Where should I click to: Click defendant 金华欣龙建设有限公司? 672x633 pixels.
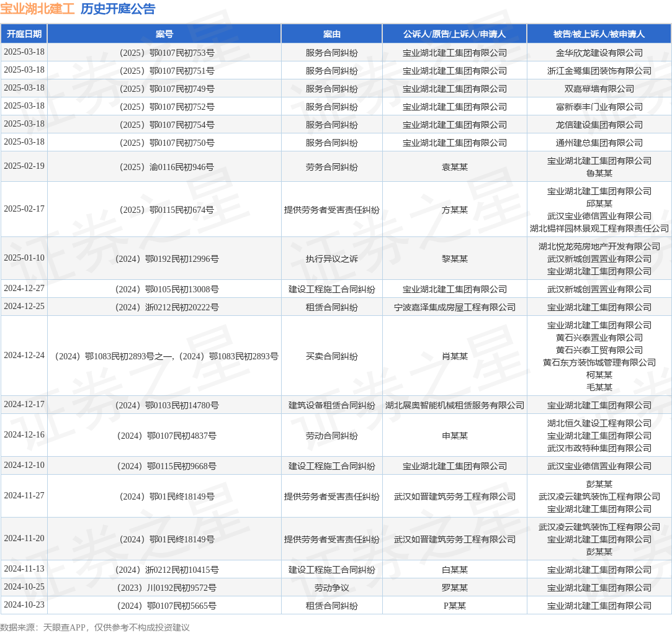(599, 53)
